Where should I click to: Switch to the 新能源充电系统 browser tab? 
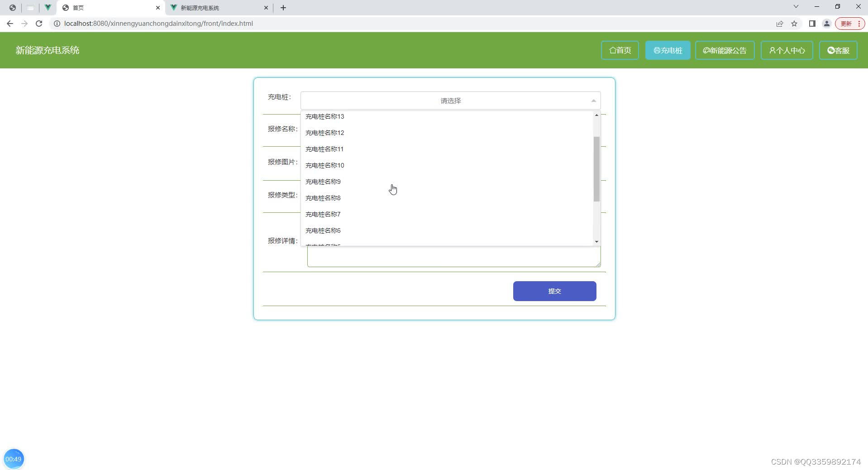(x=219, y=8)
